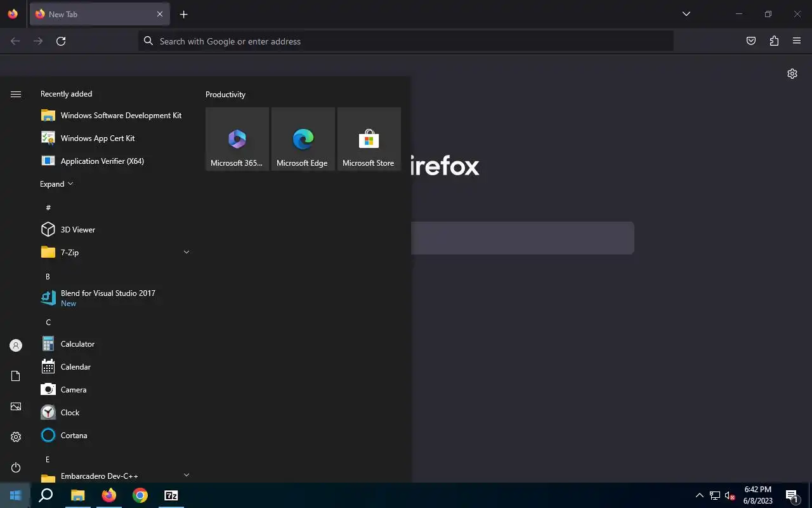Screen dimensions: 812x508
Task: Open the Microsoft 365 tile
Action: pyautogui.click(x=237, y=139)
